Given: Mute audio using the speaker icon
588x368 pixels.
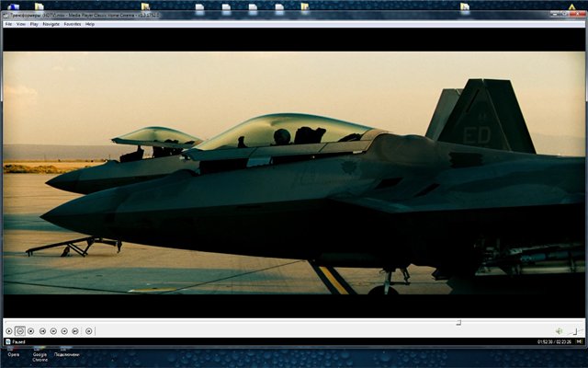Looking at the screenshot, I should pos(559,331).
